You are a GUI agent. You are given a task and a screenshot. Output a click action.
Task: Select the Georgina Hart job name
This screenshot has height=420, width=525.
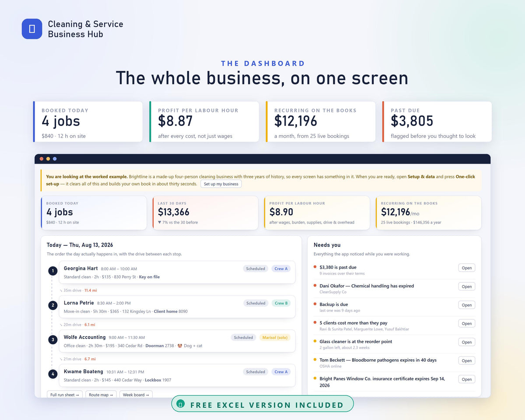coord(80,268)
